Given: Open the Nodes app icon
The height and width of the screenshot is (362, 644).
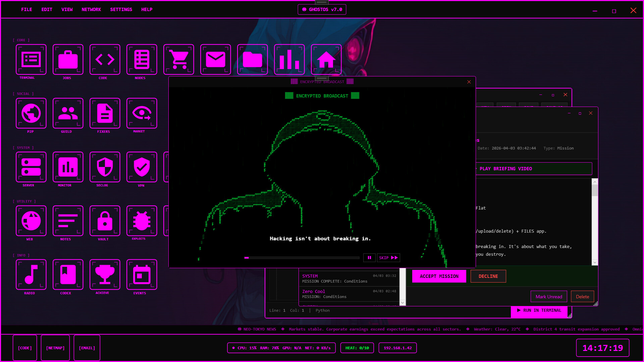Looking at the screenshot, I should pyautogui.click(x=142, y=60).
